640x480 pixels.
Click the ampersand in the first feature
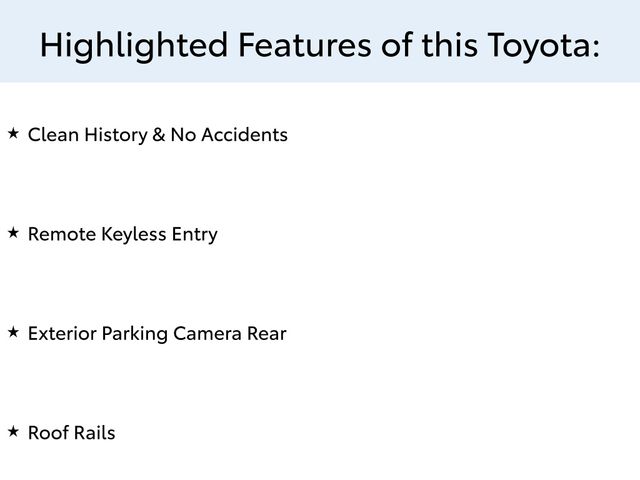(x=158, y=134)
